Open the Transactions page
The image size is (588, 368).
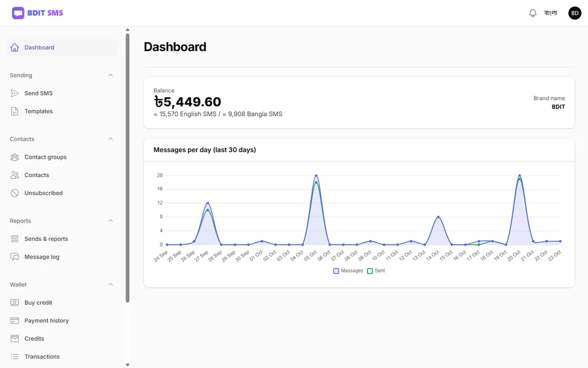click(x=63, y=357)
